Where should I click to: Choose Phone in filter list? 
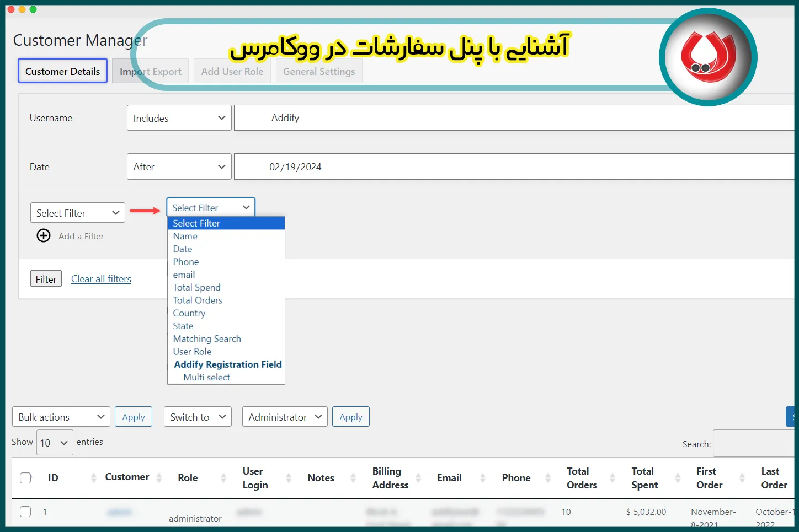226,262
